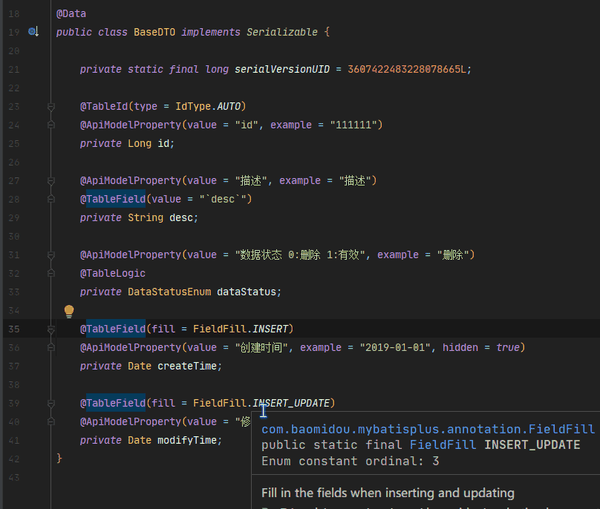Viewport: 600px width, 509px height.
Task: Click the "2019-01-01" example string
Action: pyautogui.click(x=395, y=347)
